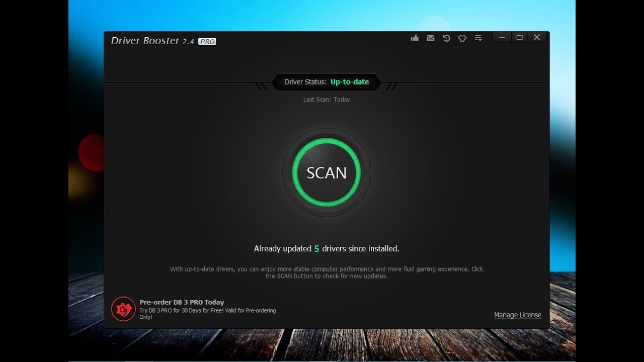The height and width of the screenshot is (362, 644).
Task: Click the Already updated 5 drivers text
Action: click(x=327, y=248)
